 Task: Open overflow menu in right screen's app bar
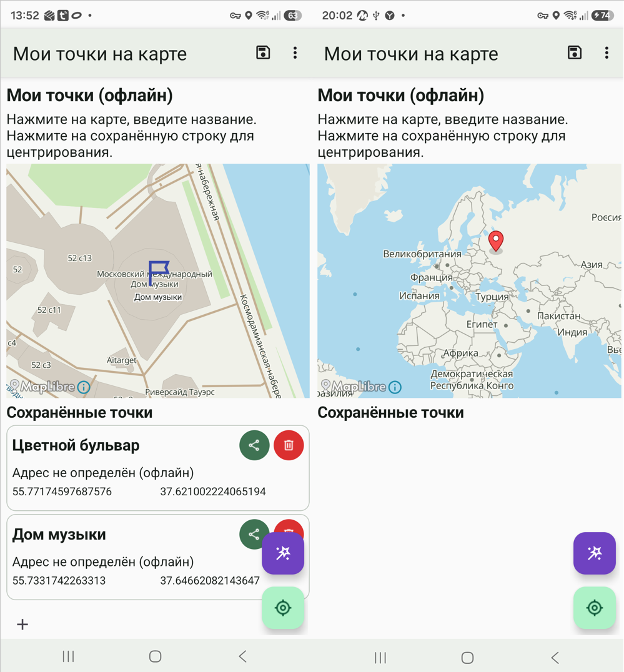coord(607,52)
